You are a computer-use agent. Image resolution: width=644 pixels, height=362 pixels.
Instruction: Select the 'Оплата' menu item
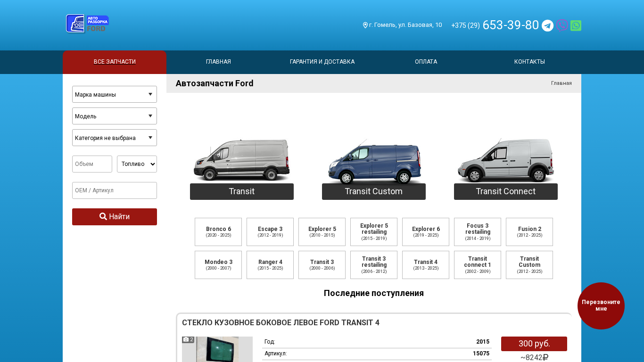426,62
